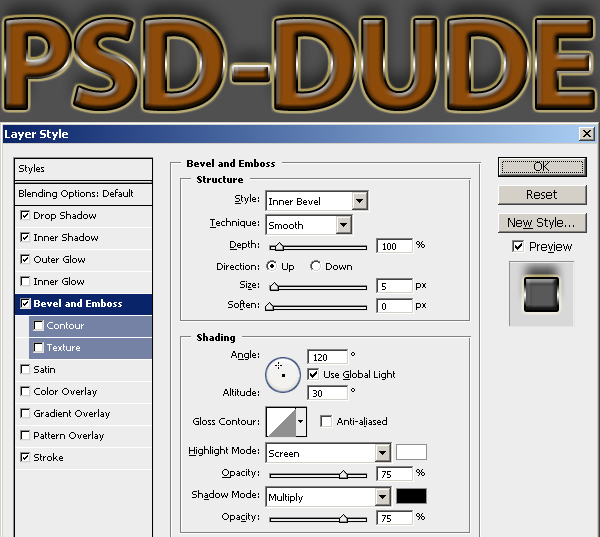Open the New Style dialog button

click(x=542, y=223)
